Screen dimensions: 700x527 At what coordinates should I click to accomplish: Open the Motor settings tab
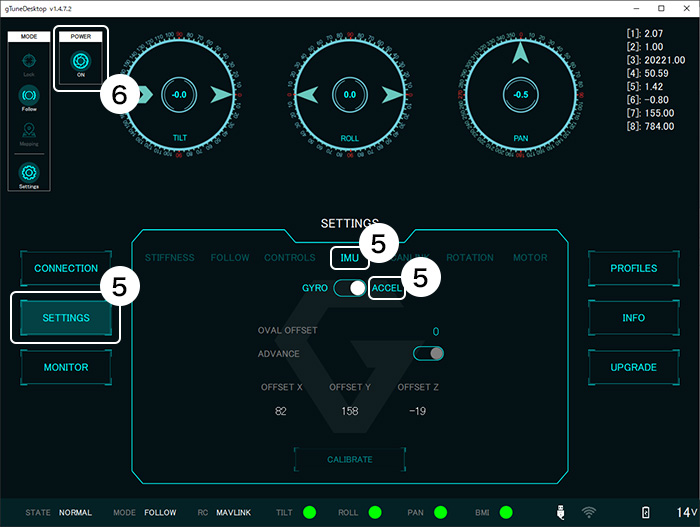coord(530,258)
